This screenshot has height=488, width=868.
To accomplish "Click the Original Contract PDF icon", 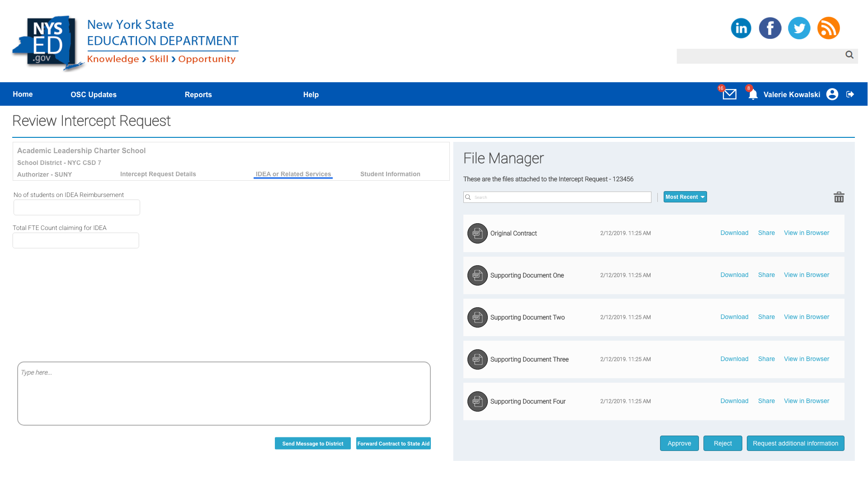I will click(477, 234).
